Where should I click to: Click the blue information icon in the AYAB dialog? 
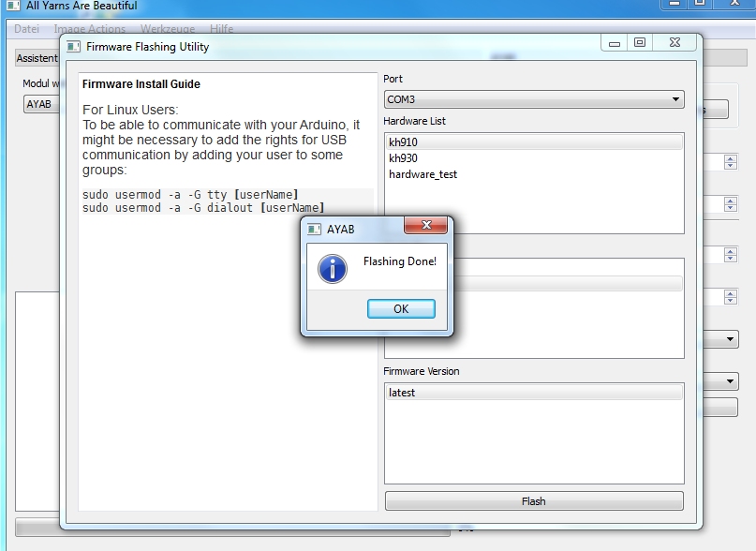pyautogui.click(x=333, y=269)
